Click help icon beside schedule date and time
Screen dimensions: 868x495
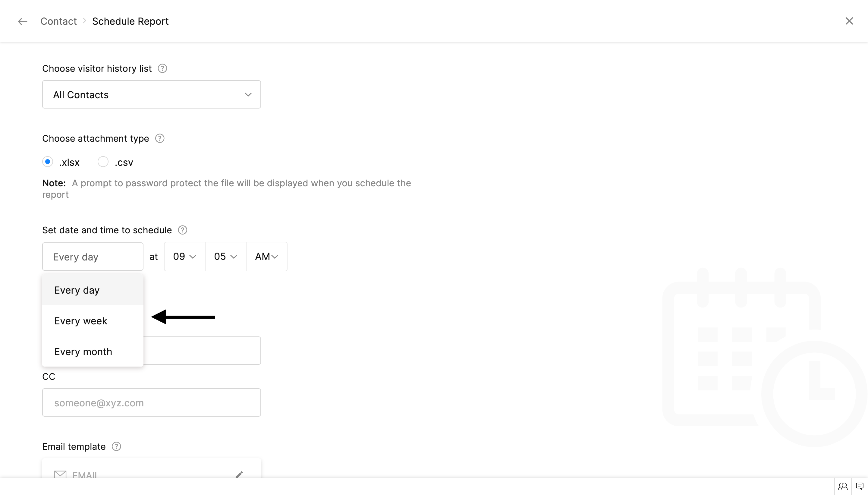(x=183, y=230)
